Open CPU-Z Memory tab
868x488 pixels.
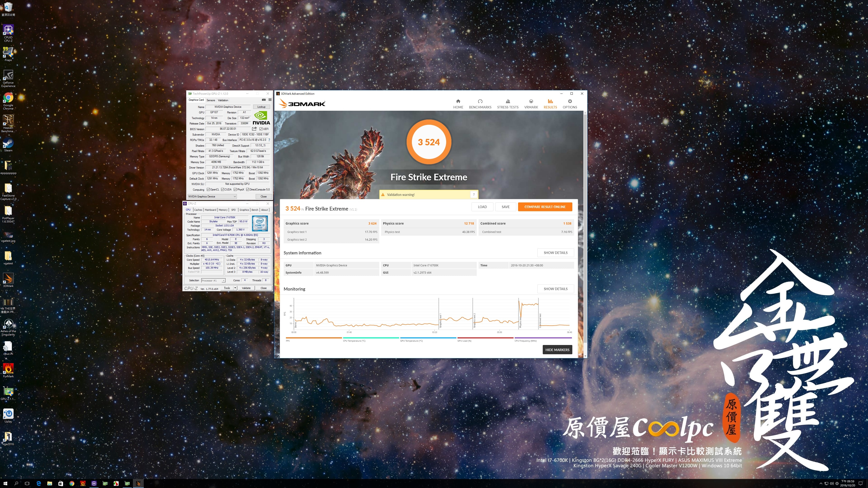(x=223, y=209)
